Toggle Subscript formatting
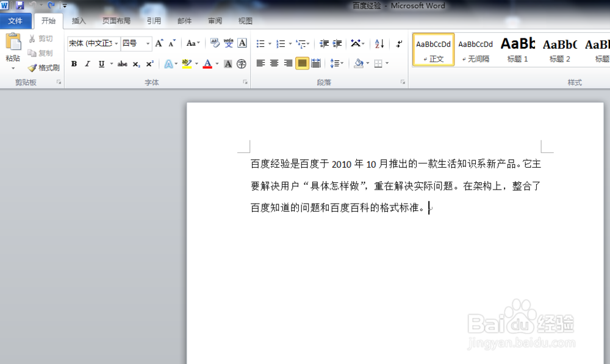 [x=136, y=64]
